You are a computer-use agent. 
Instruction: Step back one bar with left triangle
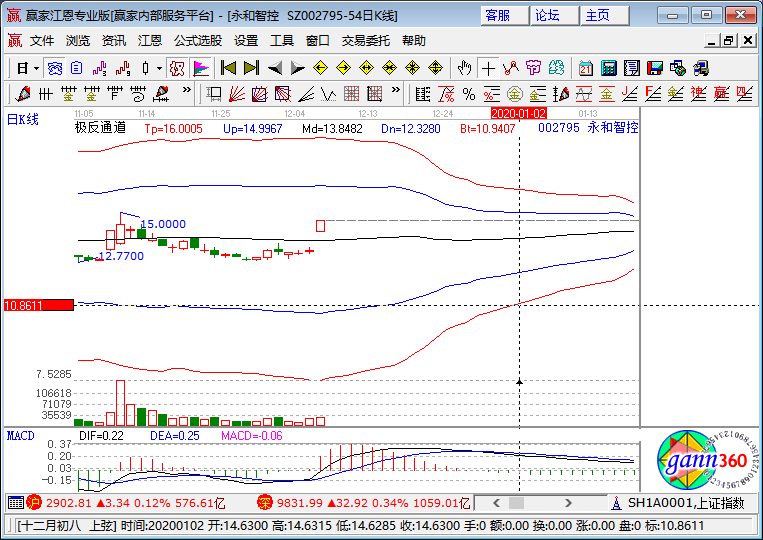click(275, 68)
